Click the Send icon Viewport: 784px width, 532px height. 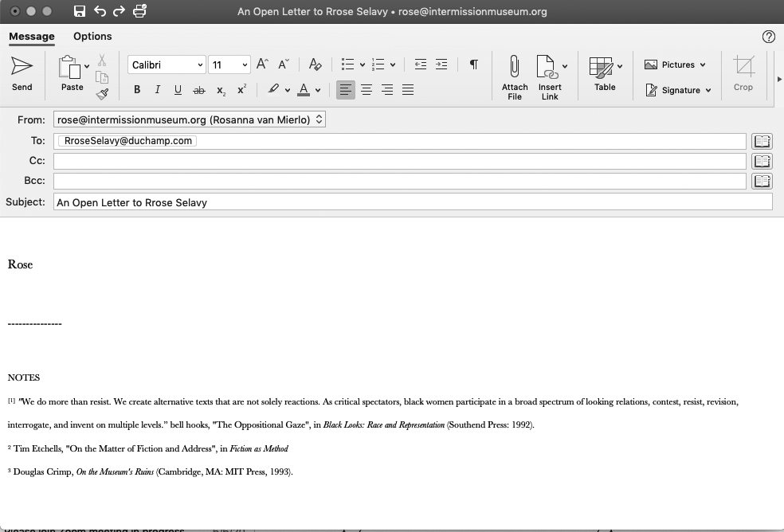[22, 66]
